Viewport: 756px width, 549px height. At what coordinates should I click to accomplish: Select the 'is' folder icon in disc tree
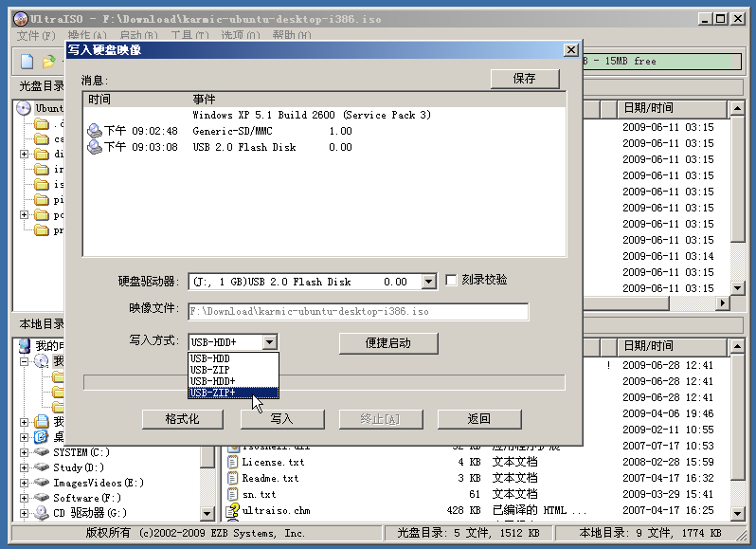point(42,185)
